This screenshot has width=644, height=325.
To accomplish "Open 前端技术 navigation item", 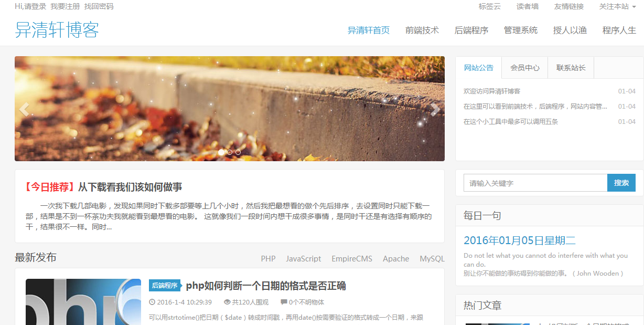I will (422, 30).
